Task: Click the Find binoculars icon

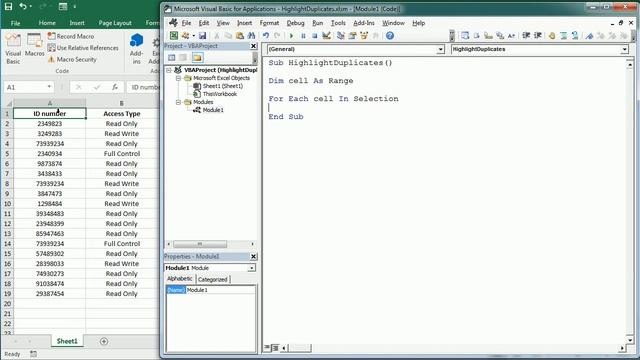Action: pyautogui.click(x=251, y=36)
